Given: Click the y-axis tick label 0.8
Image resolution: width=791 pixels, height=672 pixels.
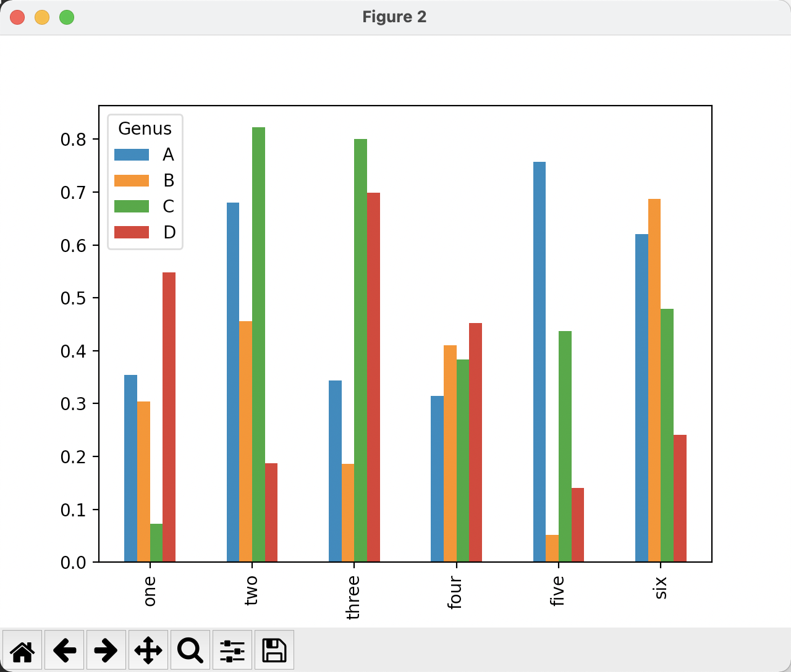Looking at the screenshot, I should click(74, 140).
